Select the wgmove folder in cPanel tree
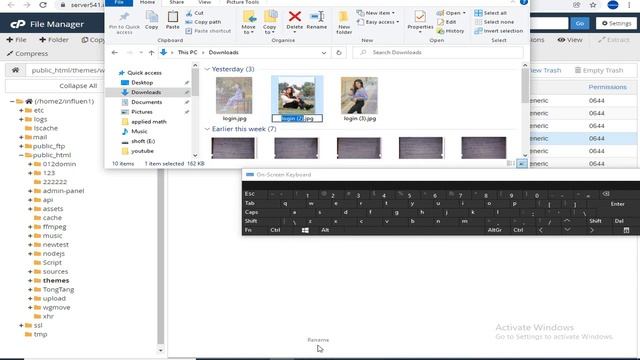 [x=56, y=307]
